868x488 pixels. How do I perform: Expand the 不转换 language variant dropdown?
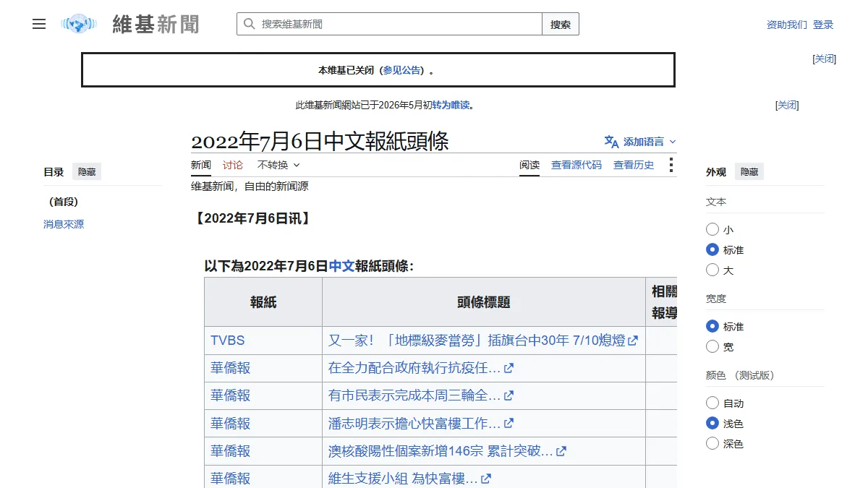coord(278,165)
